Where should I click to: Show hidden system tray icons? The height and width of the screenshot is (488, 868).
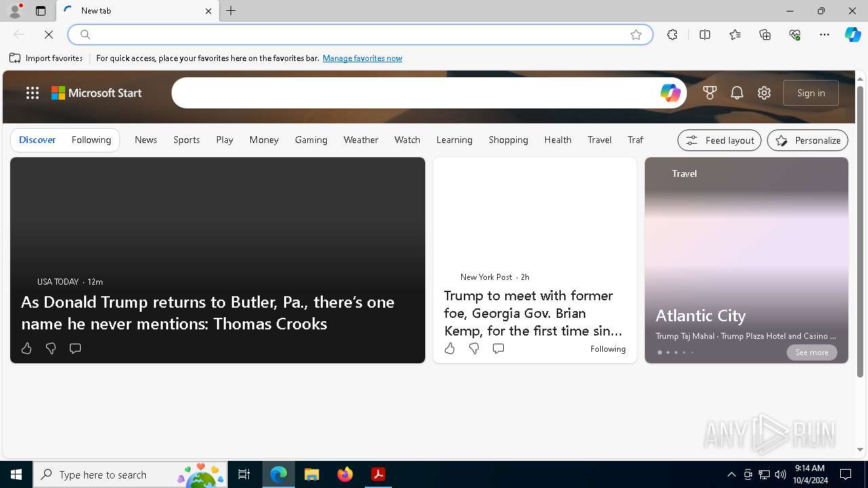[731, 474]
